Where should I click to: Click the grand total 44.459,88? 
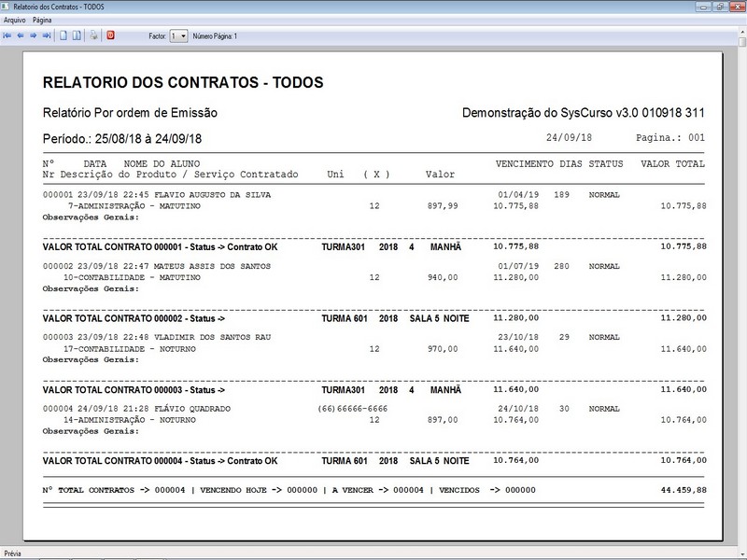[x=684, y=490]
